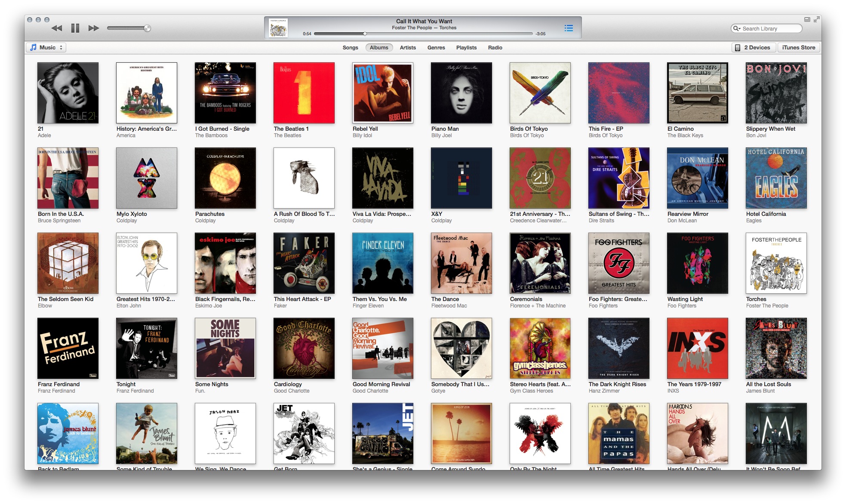Click 'Them Vs. You Vs. Me' title

(380, 299)
